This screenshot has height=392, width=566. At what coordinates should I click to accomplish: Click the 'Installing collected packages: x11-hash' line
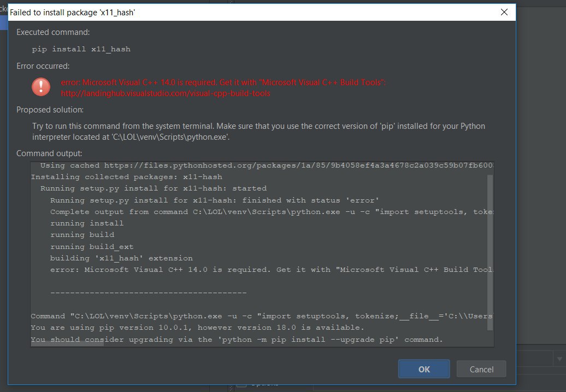coord(126,177)
